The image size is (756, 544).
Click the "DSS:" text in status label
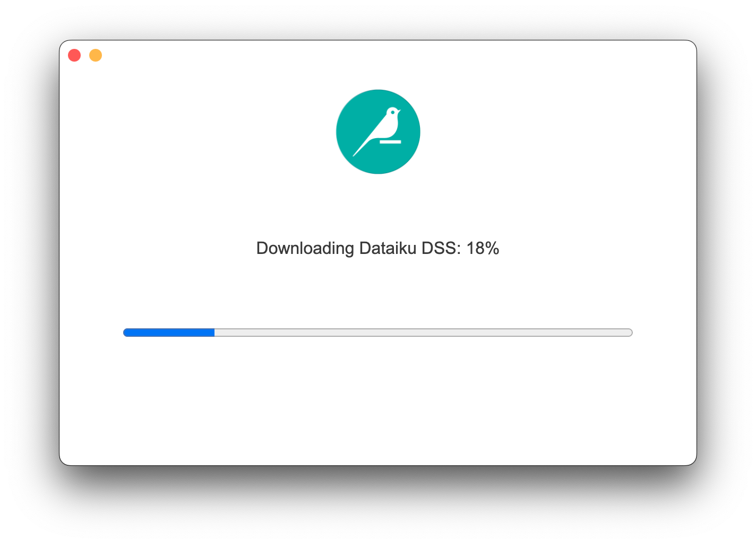pyautogui.click(x=442, y=248)
